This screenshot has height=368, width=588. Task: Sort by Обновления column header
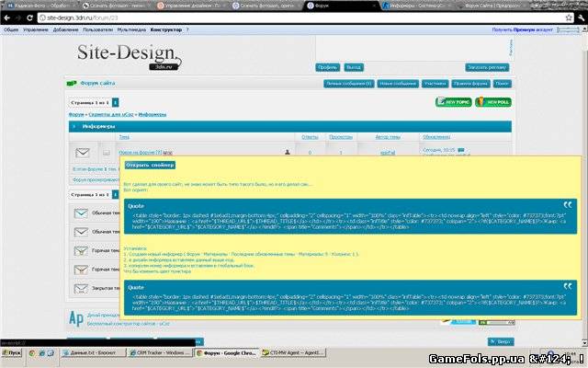(436, 137)
